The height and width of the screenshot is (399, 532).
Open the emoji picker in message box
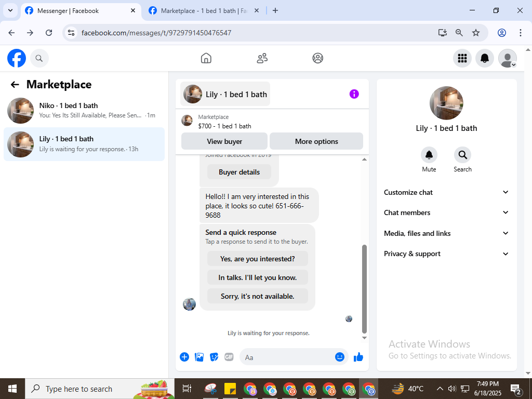340,357
